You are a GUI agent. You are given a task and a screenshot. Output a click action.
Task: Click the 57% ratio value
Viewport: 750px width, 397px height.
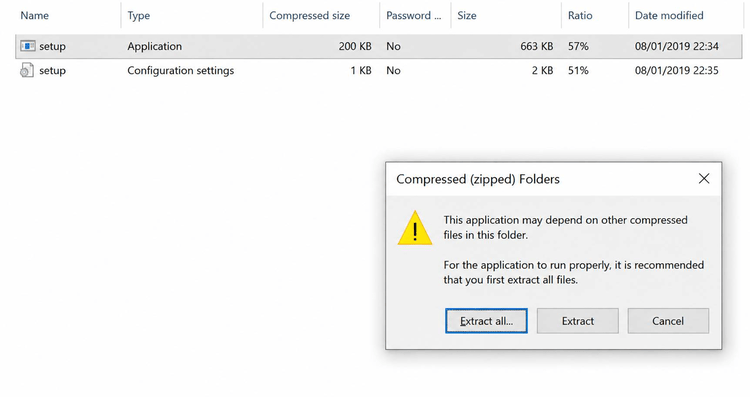point(578,46)
